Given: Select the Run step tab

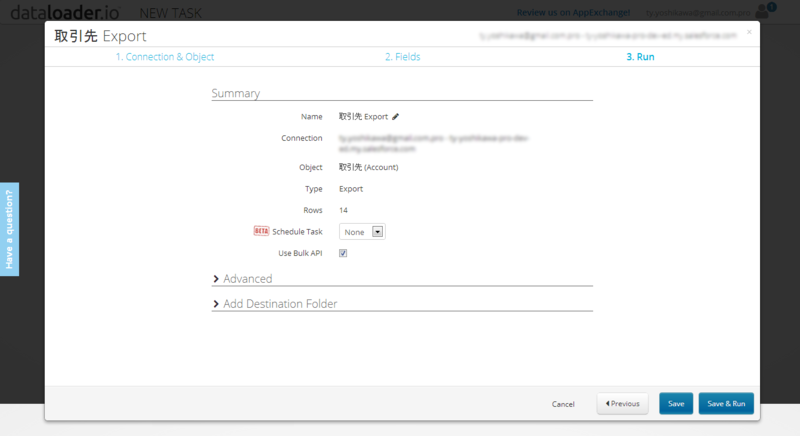Looking at the screenshot, I should tap(640, 57).
